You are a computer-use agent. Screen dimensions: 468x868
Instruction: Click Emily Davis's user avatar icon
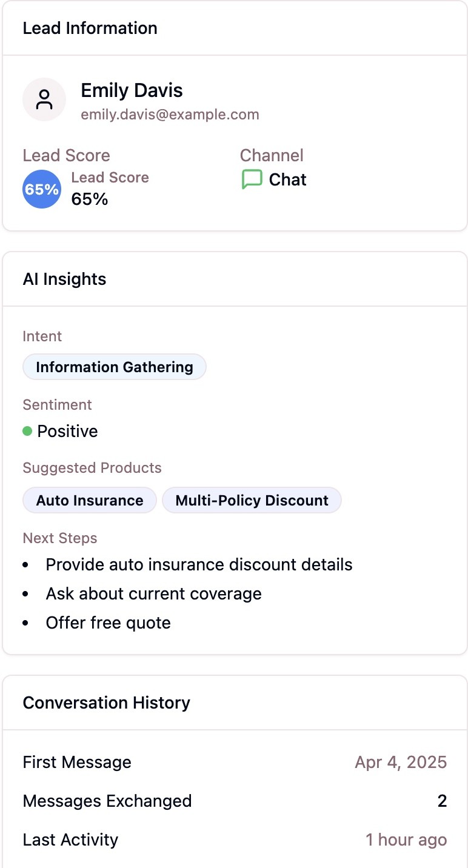coord(44,99)
